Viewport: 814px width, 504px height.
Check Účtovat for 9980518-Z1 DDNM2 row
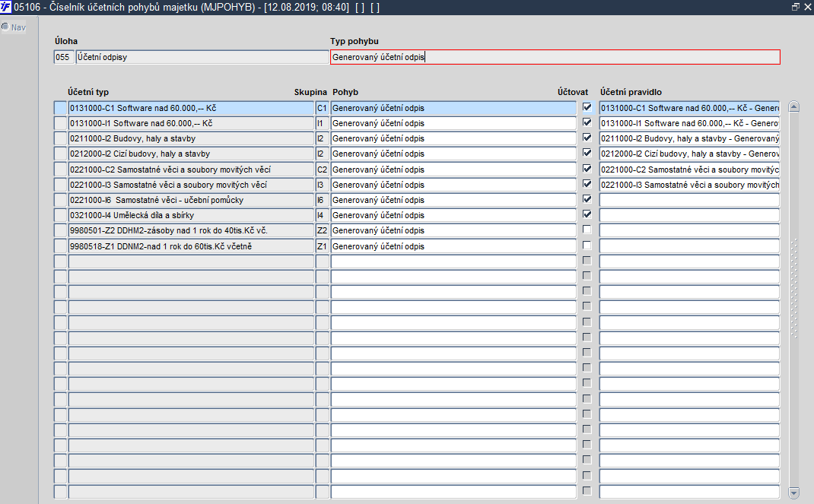pyautogui.click(x=587, y=246)
